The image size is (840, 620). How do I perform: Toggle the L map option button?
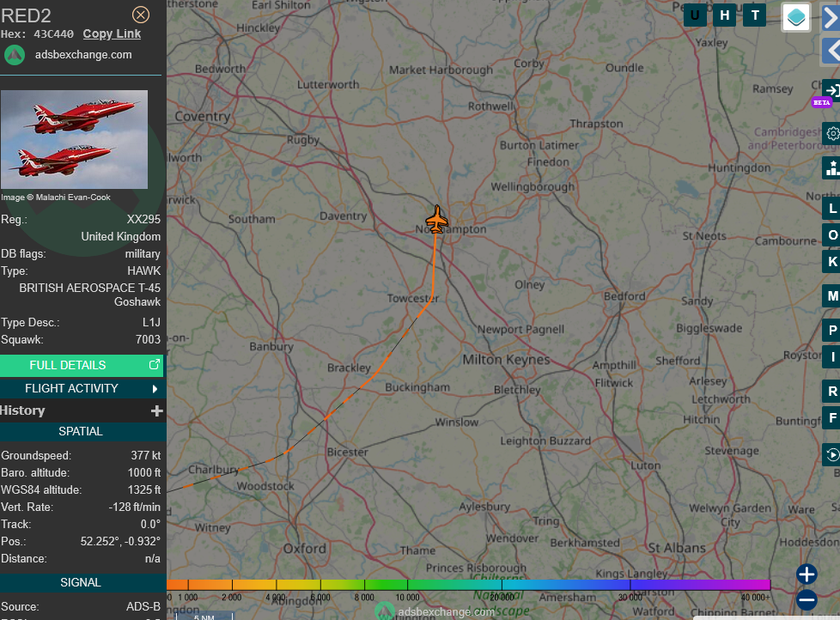831,209
